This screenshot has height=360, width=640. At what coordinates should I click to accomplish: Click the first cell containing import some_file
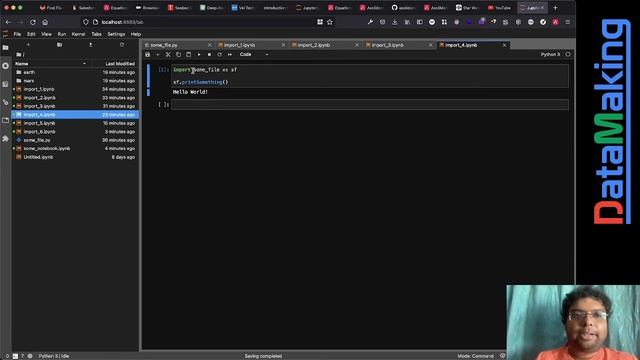pyautogui.click(x=370, y=76)
